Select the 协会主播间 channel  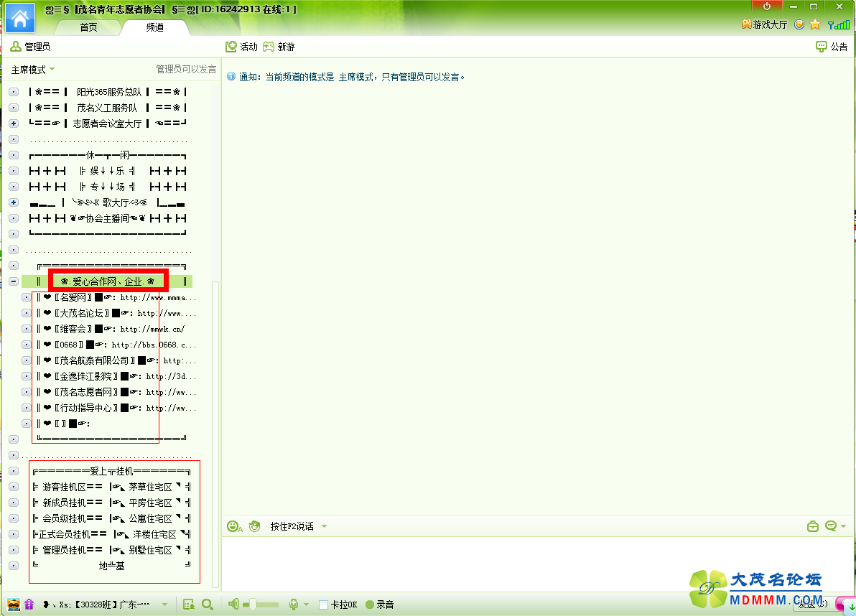point(108,218)
